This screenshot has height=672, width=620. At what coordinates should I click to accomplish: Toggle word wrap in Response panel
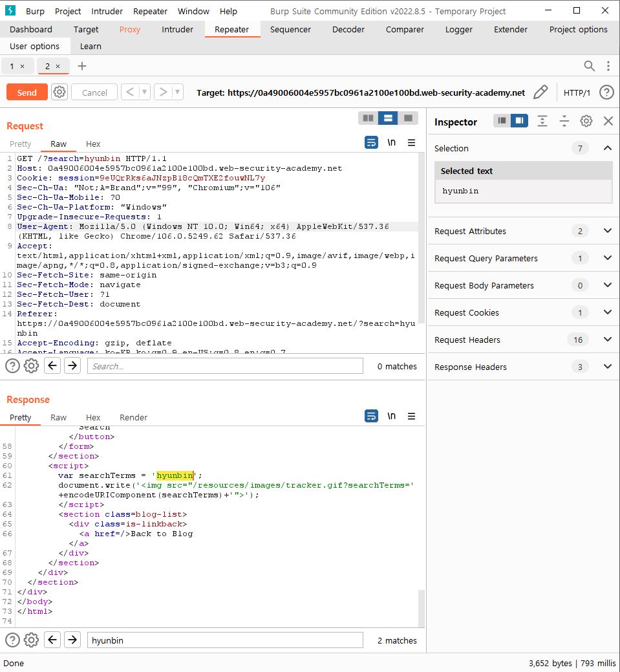[x=371, y=416]
